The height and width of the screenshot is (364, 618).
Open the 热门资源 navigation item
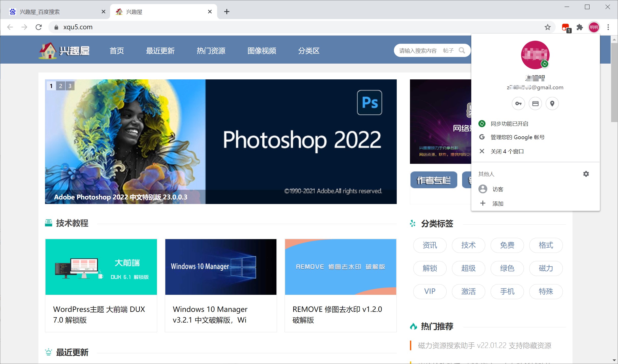[211, 51]
